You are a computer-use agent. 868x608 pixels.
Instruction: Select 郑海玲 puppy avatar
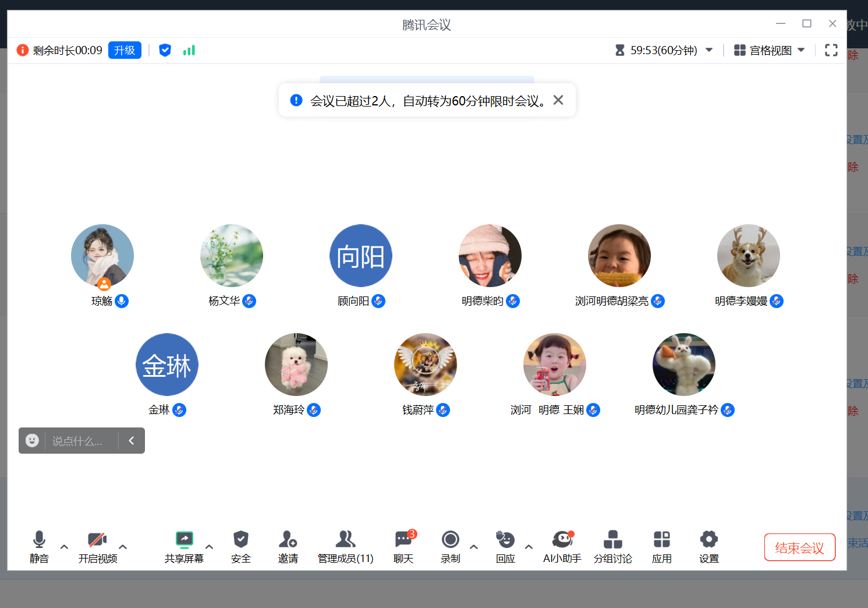pos(296,365)
